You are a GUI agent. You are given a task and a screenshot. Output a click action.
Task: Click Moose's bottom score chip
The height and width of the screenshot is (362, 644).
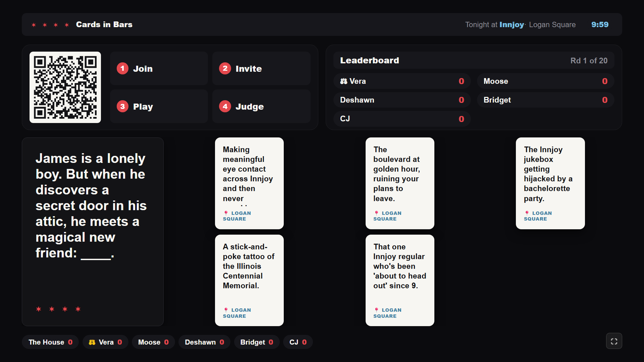click(153, 342)
